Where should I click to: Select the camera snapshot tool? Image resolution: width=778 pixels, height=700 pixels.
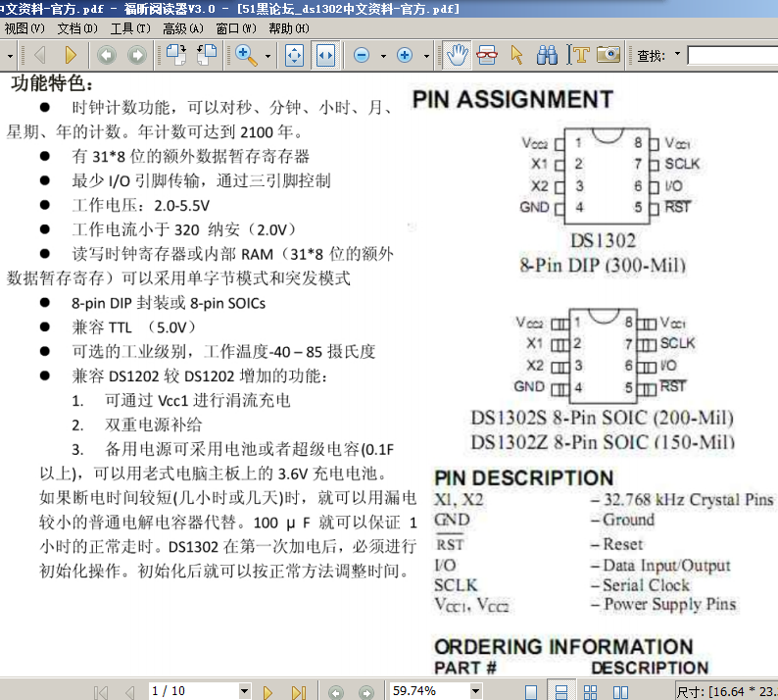[x=608, y=55]
